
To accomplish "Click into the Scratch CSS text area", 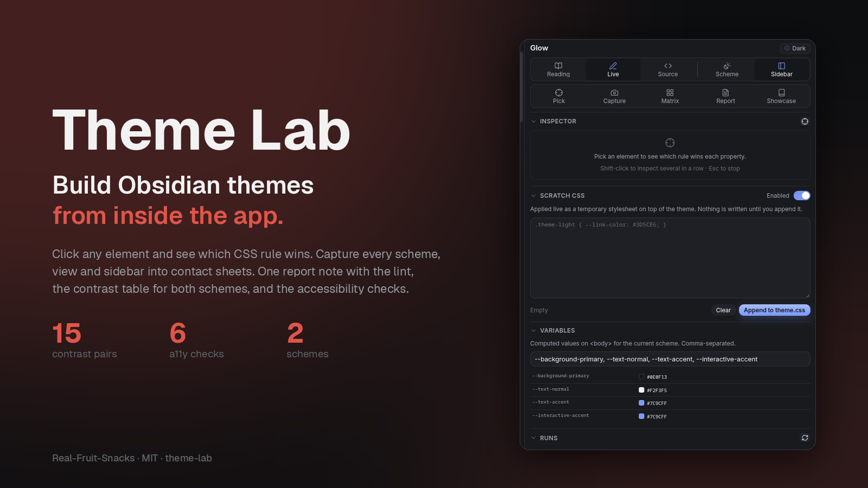I will pos(670,258).
